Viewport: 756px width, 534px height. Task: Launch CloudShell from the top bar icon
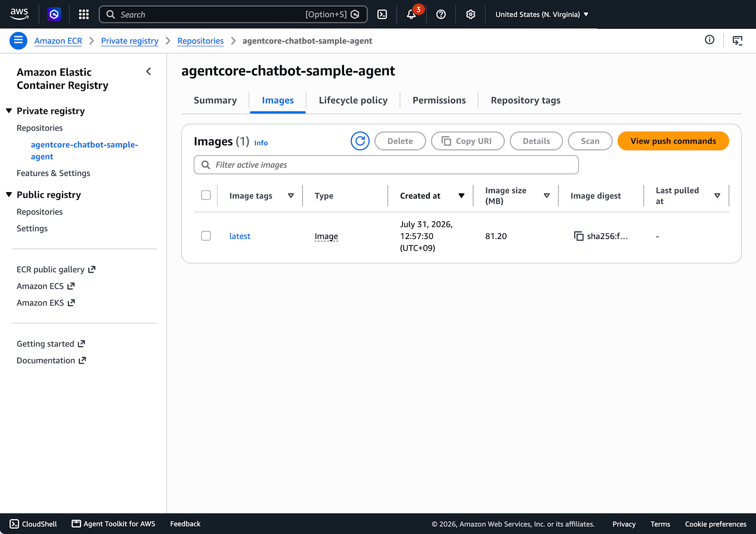click(x=382, y=14)
